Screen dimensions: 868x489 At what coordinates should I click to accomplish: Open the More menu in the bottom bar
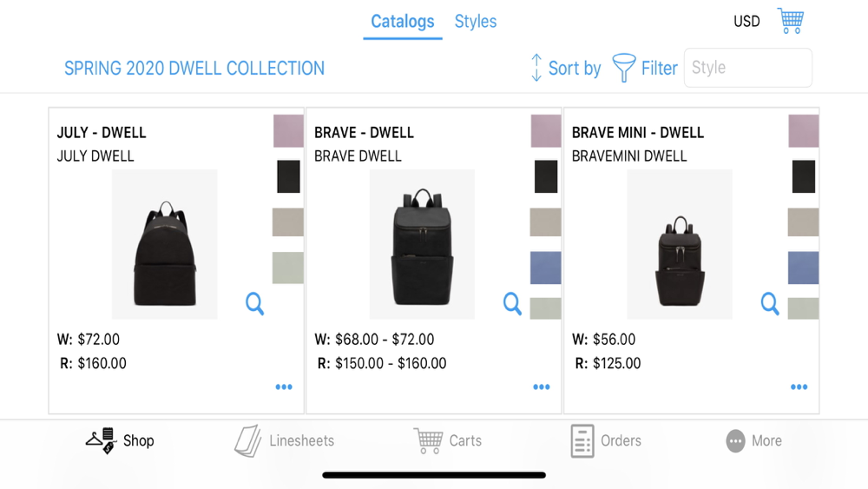tap(754, 441)
